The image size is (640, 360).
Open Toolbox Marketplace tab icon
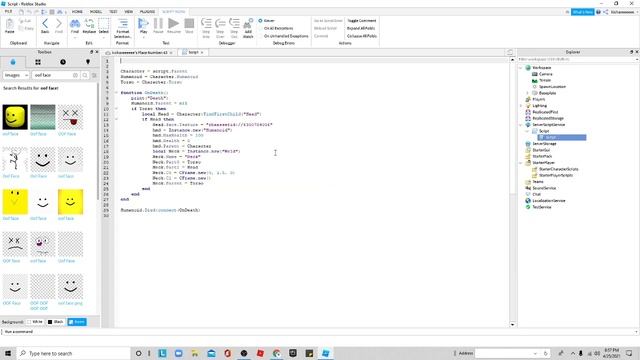click(13, 62)
